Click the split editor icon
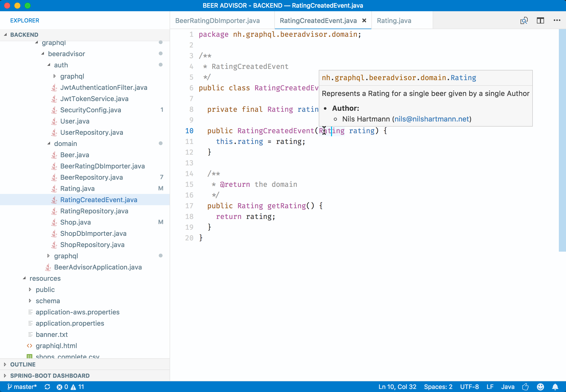 (540, 20)
